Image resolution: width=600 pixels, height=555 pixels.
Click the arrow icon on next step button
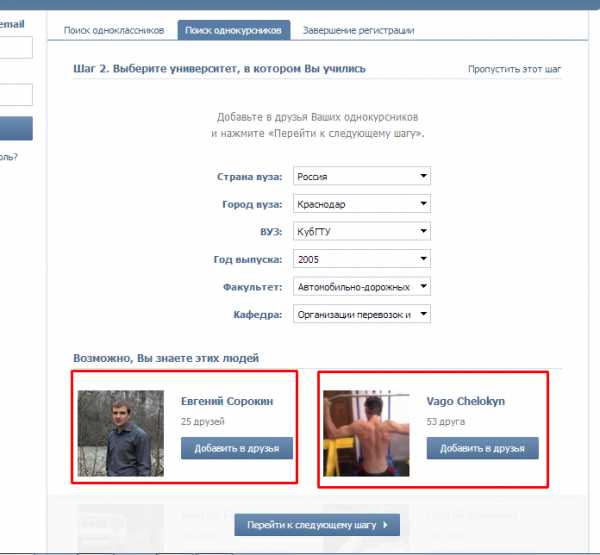point(385,525)
